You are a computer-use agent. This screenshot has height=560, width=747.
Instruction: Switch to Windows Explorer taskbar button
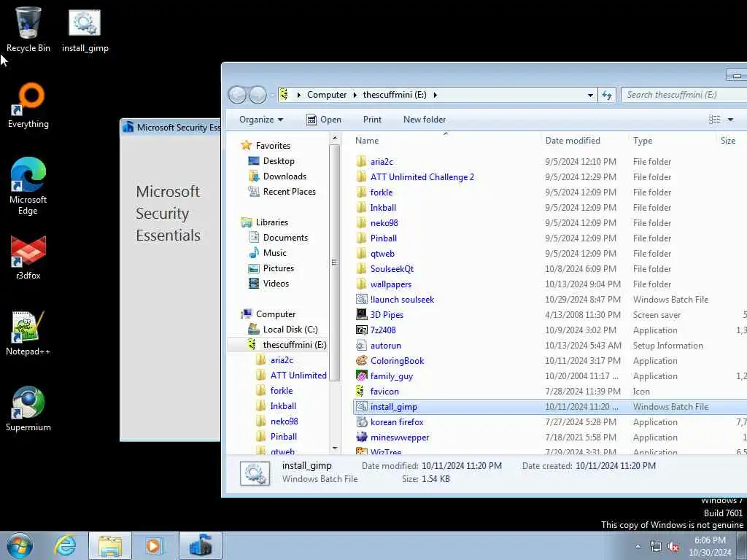tap(110, 545)
